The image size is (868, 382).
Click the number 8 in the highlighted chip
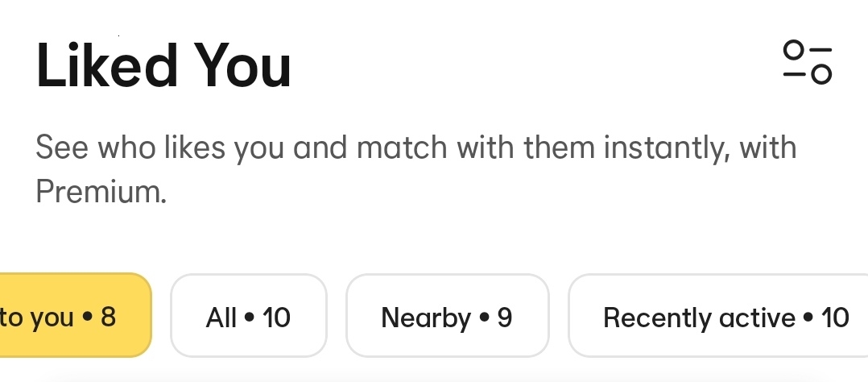pyautogui.click(x=108, y=318)
